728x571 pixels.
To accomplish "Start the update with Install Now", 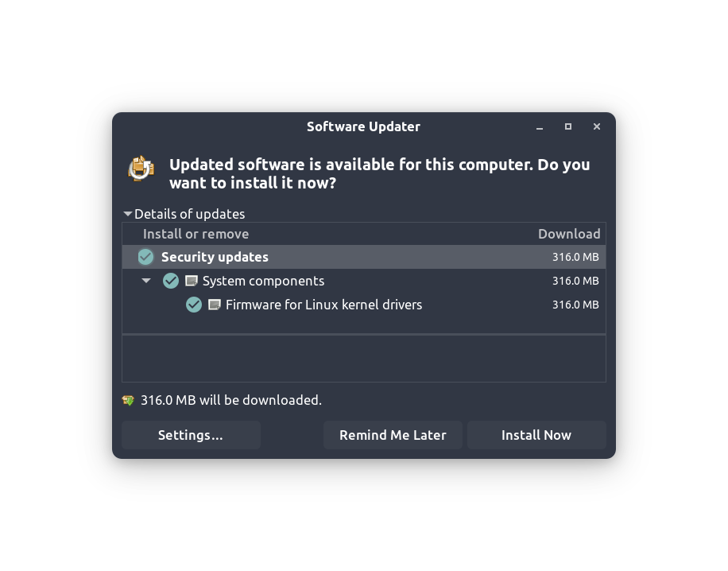I will [x=536, y=435].
